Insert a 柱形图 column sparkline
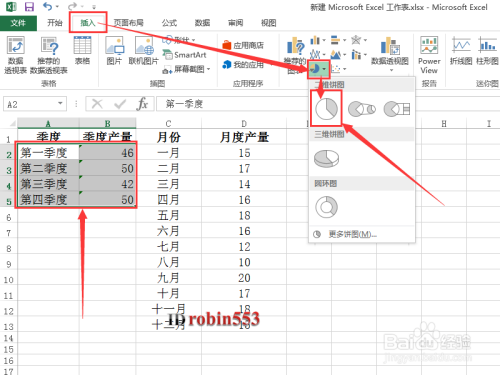Image resolution: width=500 pixels, height=375 pixels. (x=487, y=50)
